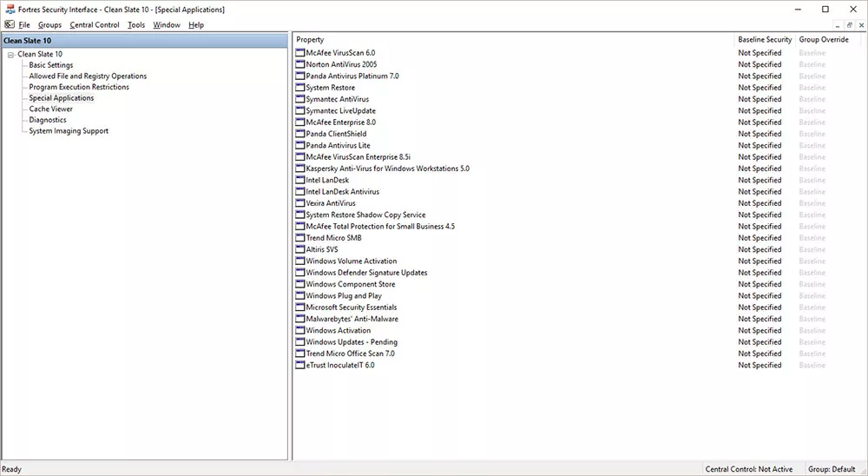Screen dimensions: 868x476
Task: Click the Vexira AntiVirus row icon
Action: 300,203
